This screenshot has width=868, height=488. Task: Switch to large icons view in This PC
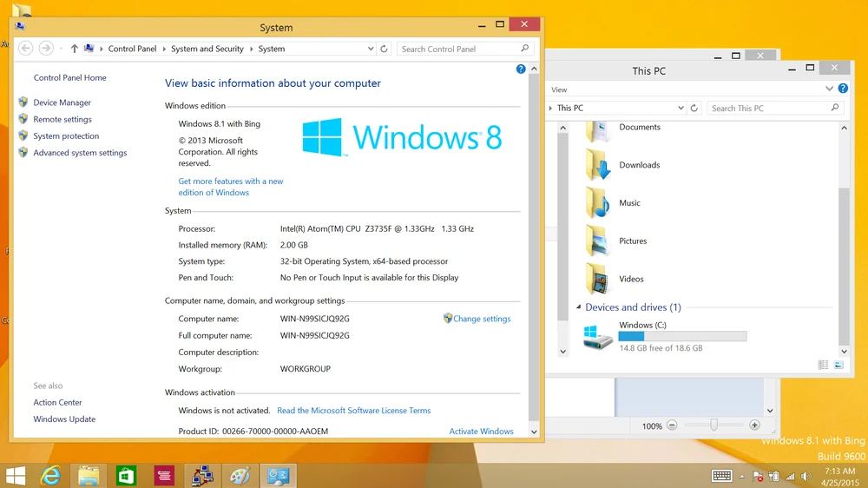pyautogui.click(x=838, y=366)
